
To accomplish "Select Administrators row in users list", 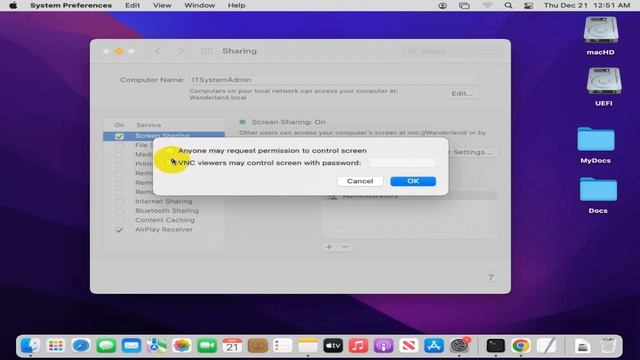I will [x=409, y=196].
